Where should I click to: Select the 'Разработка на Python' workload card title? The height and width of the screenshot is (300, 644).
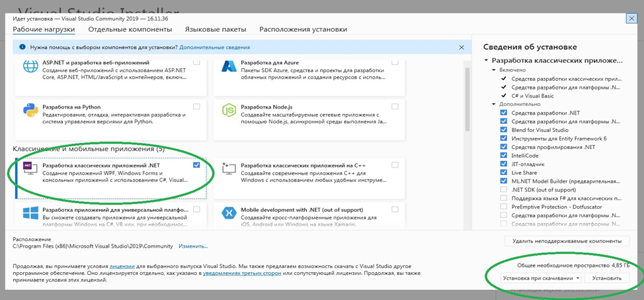tap(71, 107)
